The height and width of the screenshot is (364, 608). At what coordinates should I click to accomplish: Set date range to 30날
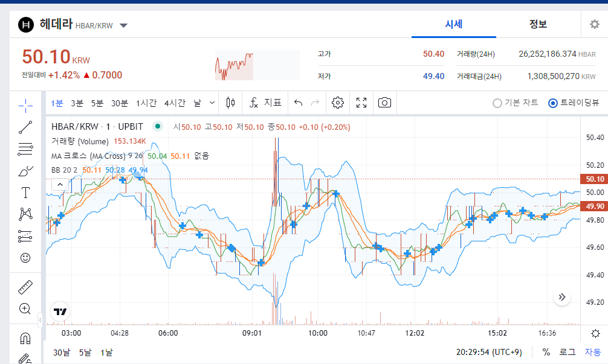click(62, 353)
